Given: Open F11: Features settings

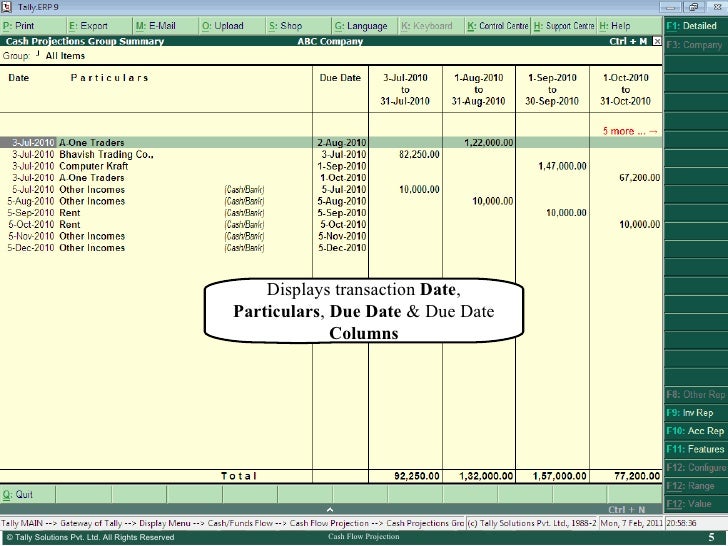Looking at the screenshot, I should [x=696, y=449].
